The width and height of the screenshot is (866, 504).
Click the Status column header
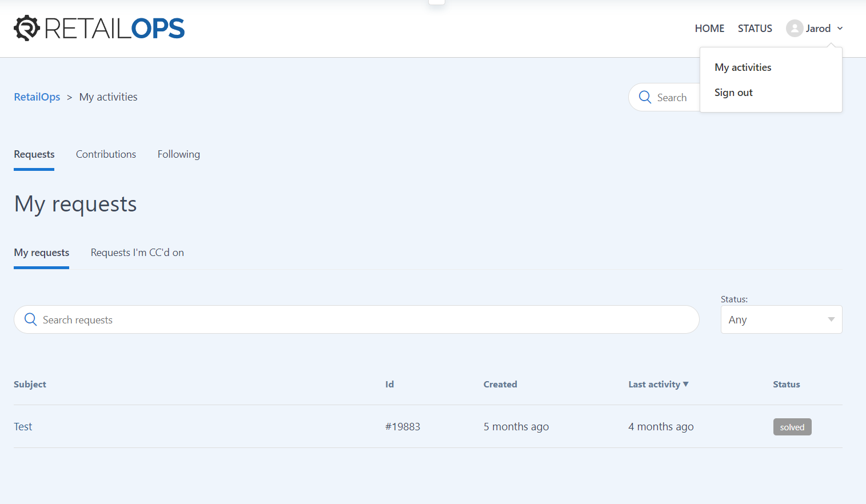pos(786,385)
